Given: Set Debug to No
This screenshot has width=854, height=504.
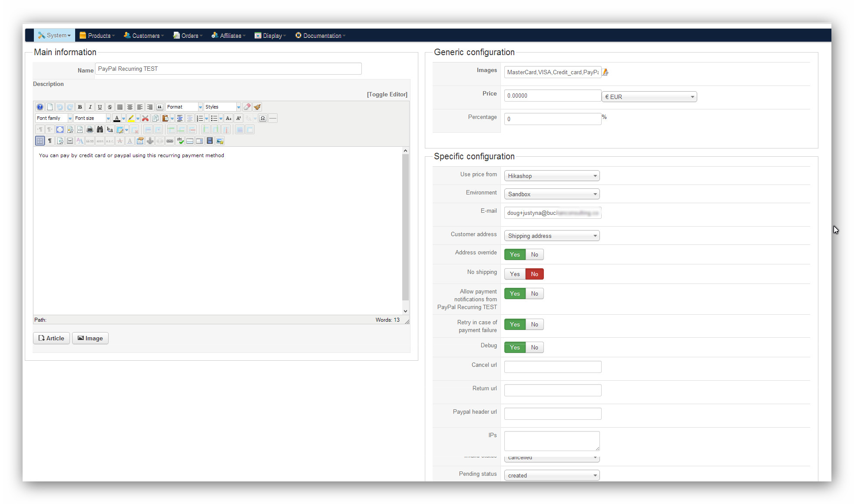Looking at the screenshot, I should [534, 347].
